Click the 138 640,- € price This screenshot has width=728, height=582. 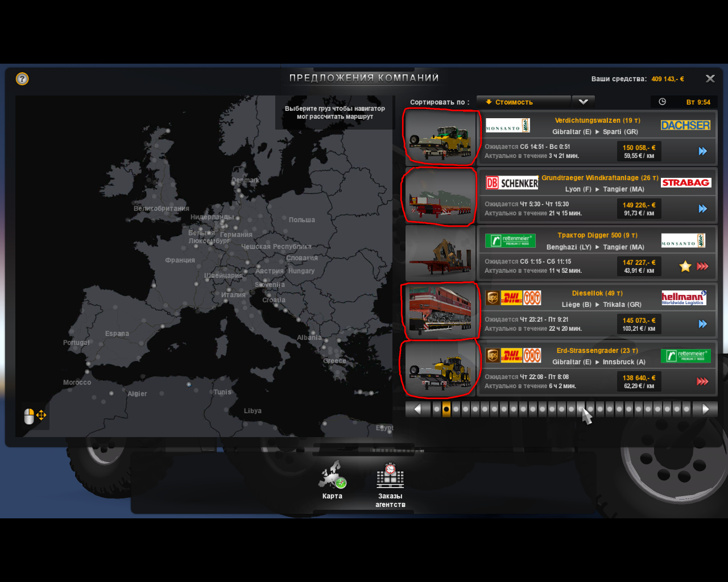tap(639, 378)
